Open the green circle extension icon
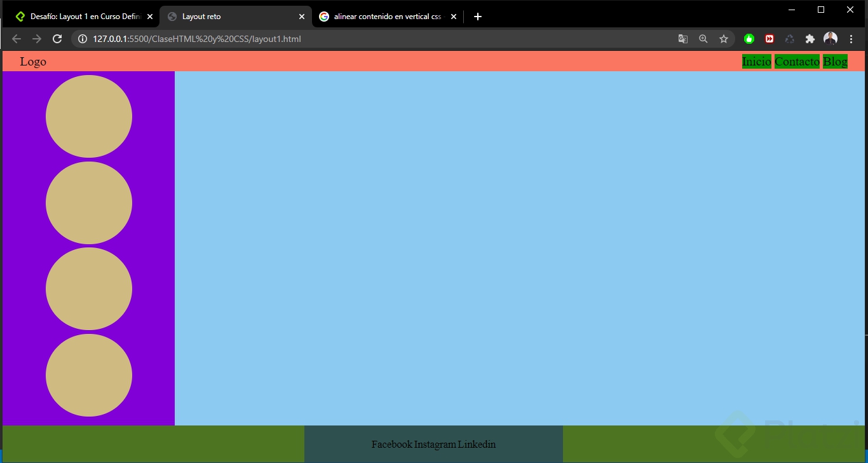868x463 pixels. pyautogui.click(x=749, y=39)
